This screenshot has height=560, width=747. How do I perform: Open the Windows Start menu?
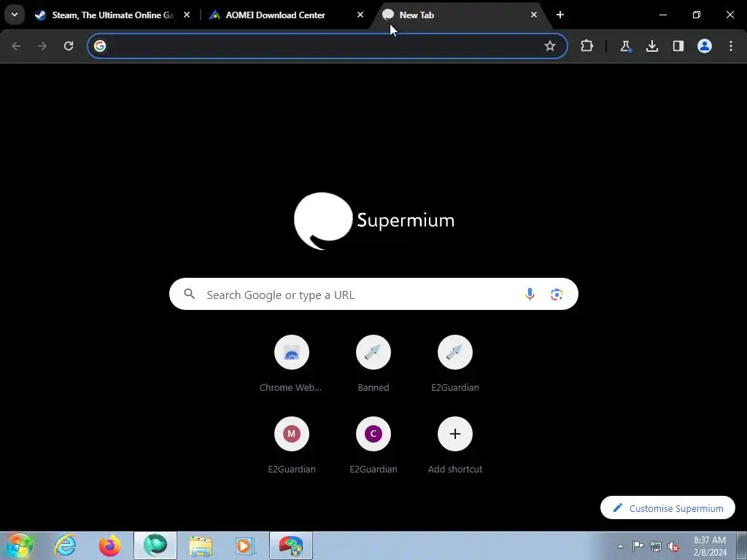coord(20,545)
